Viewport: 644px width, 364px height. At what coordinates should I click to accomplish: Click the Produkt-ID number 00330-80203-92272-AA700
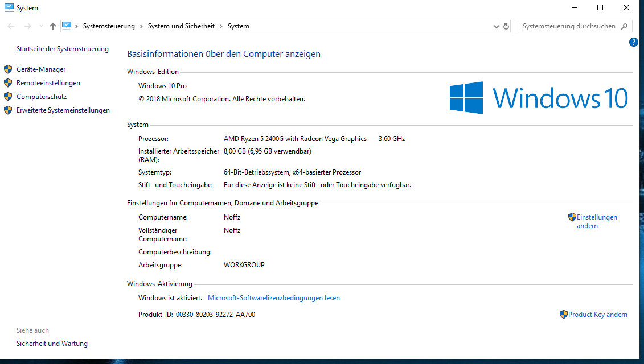(x=215, y=315)
